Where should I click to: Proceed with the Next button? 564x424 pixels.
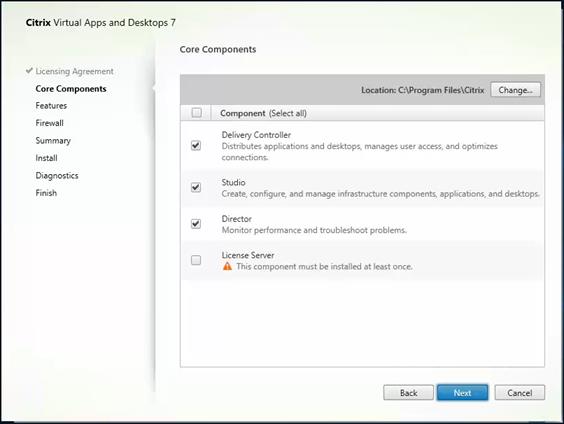click(x=463, y=393)
